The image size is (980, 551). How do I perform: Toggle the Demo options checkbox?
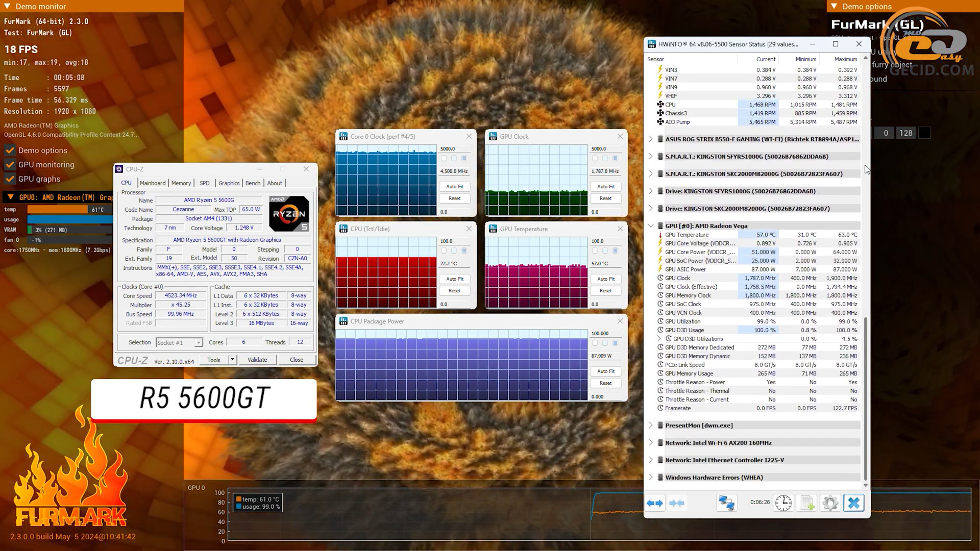click(x=10, y=151)
